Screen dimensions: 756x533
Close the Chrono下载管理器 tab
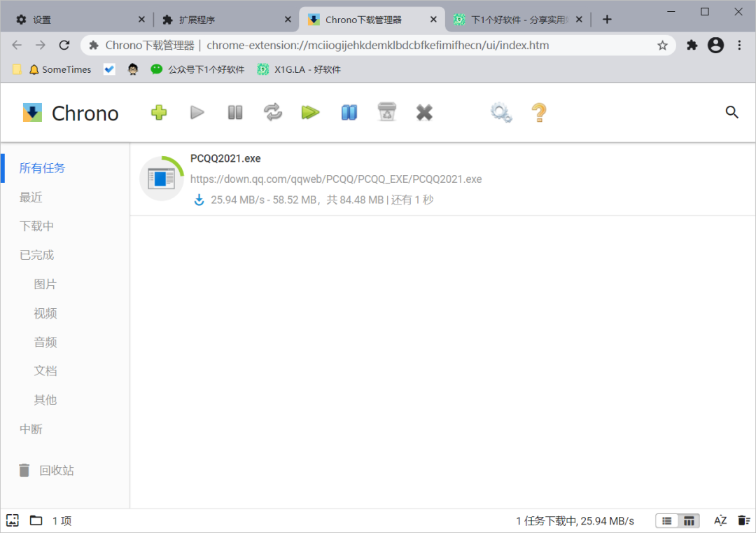[433, 20]
